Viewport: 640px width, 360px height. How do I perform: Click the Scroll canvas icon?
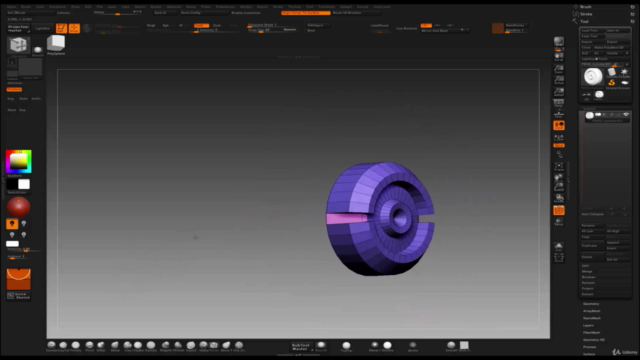[559, 57]
